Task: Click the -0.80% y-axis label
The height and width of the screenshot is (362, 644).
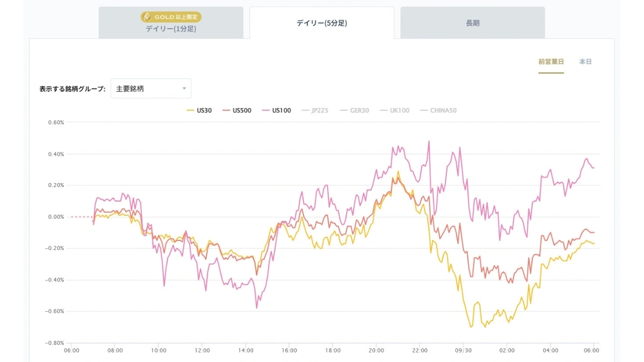Action: [55, 343]
